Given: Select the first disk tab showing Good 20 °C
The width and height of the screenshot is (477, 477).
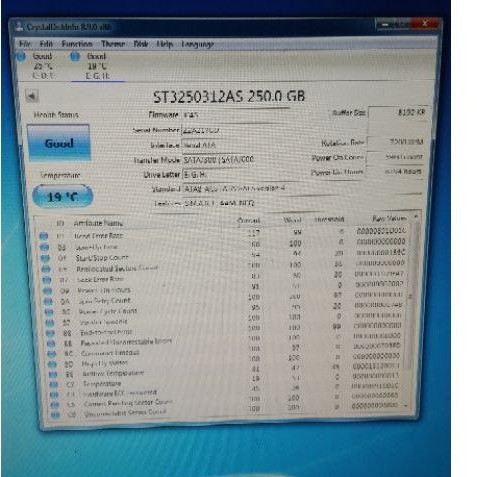Looking at the screenshot, I should 43,66.
